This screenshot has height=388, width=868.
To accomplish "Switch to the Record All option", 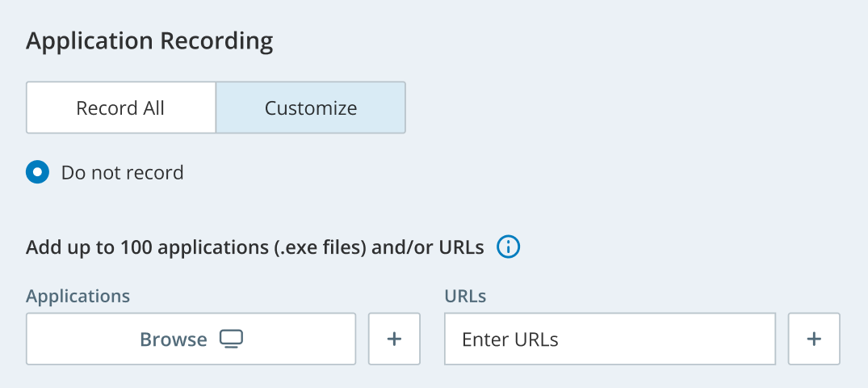I will (120, 108).
